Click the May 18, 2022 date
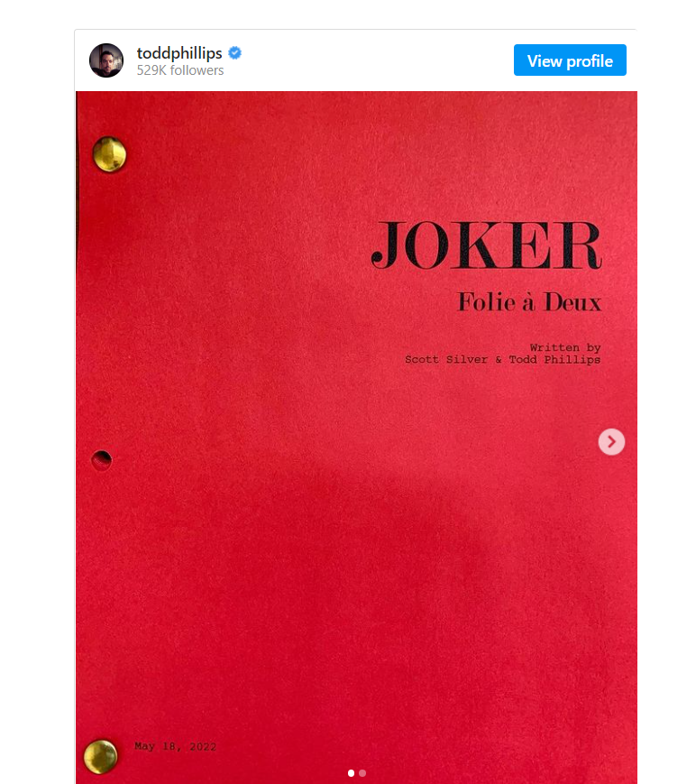 click(x=175, y=747)
